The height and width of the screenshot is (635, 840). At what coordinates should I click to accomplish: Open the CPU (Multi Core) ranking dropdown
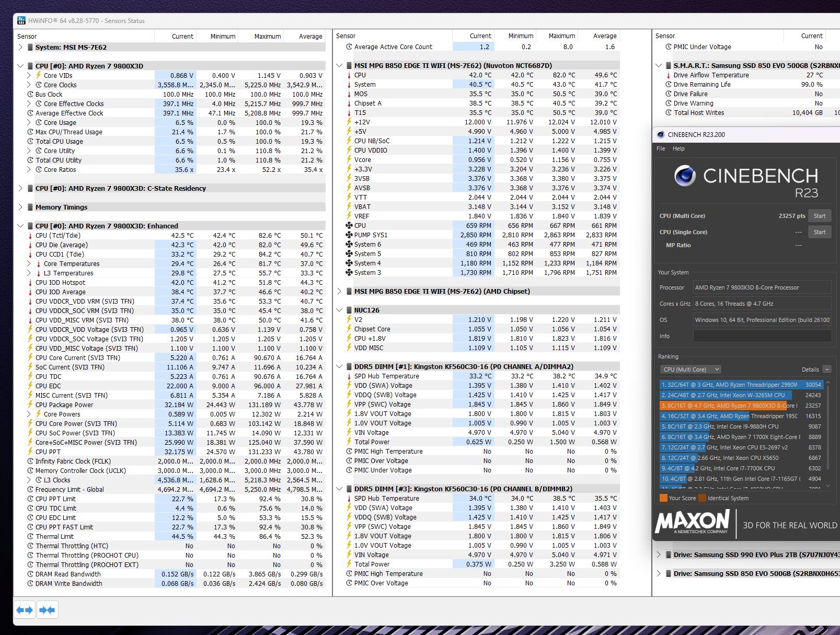click(690, 369)
